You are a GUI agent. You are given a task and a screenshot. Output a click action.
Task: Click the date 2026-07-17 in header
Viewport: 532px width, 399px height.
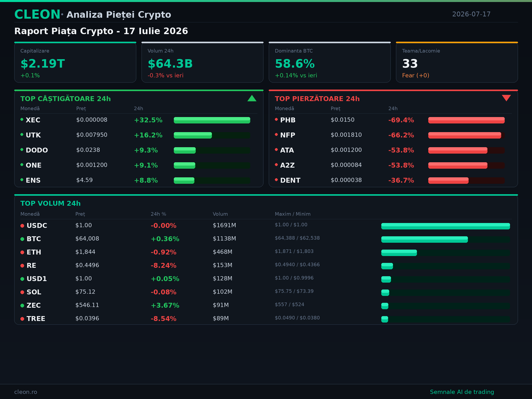click(x=471, y=14)
